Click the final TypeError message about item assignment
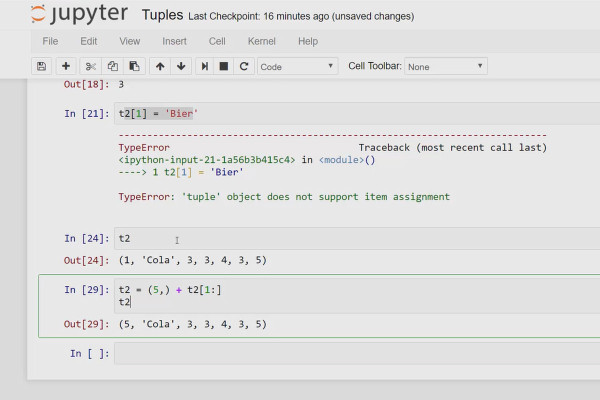The width and height of the screenshot is (600, 400). tap(284, 197)
